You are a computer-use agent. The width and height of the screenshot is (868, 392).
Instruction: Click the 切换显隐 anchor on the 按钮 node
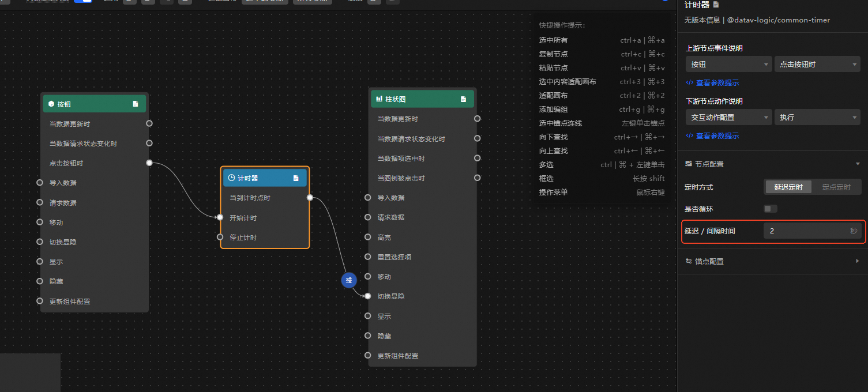click(40, 242)
